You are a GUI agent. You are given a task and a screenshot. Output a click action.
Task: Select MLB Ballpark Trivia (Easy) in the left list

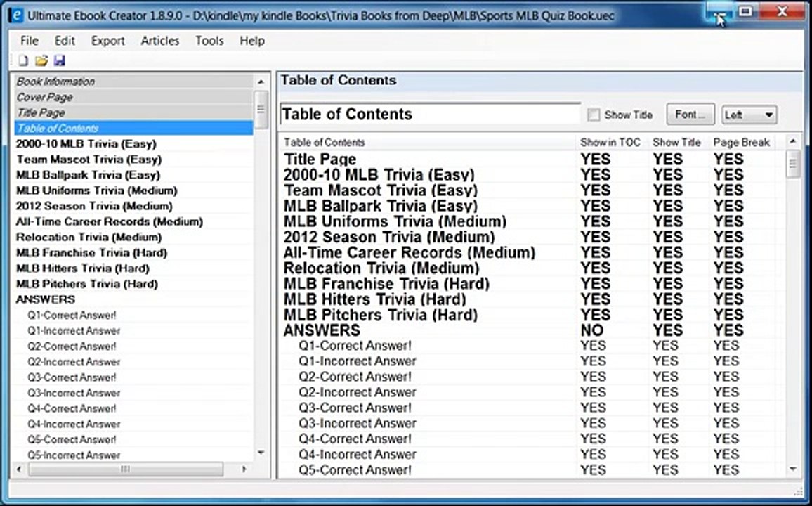click(x=134, y=174)
